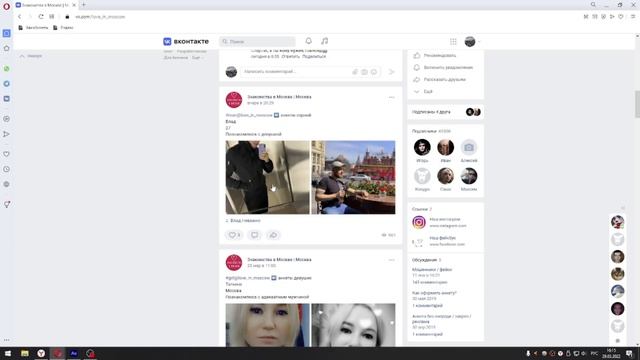640x360 pixels.
Task: Reload the page in Opera
Action: (41, 17)
